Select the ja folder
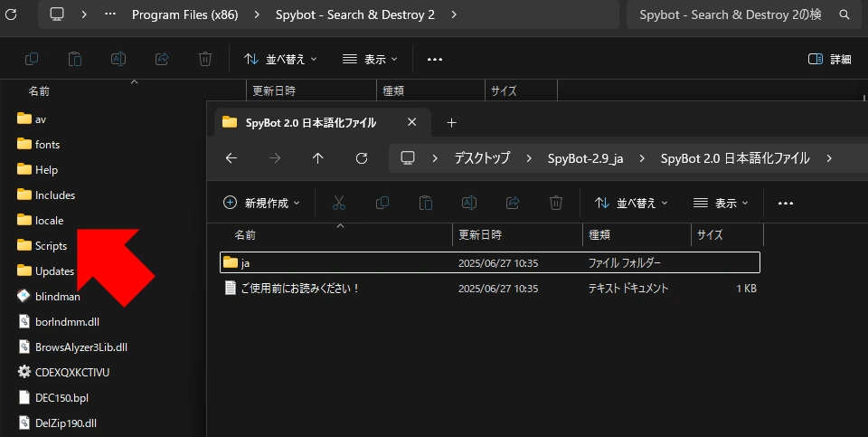The image size is (868, 437). point(490,262)
